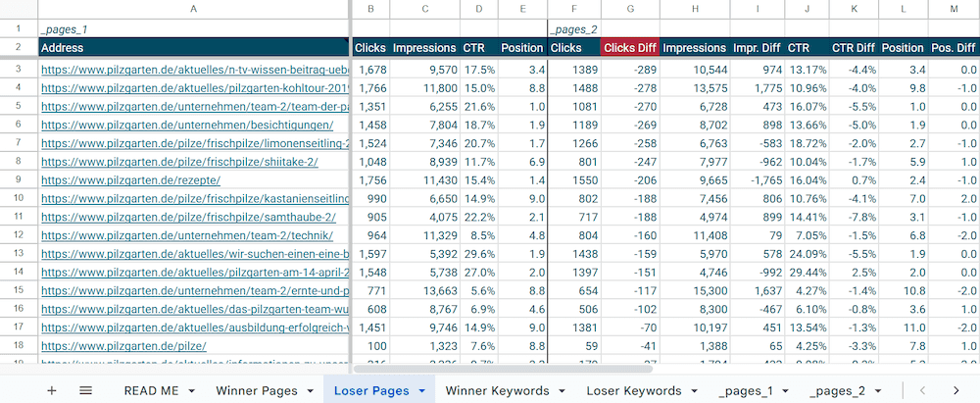Select the Address header cell

(x=194, y=48)
